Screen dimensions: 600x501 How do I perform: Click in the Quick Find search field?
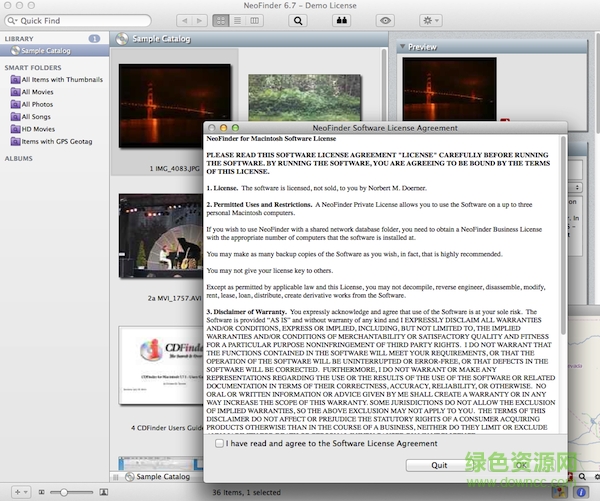coord(78,20)
